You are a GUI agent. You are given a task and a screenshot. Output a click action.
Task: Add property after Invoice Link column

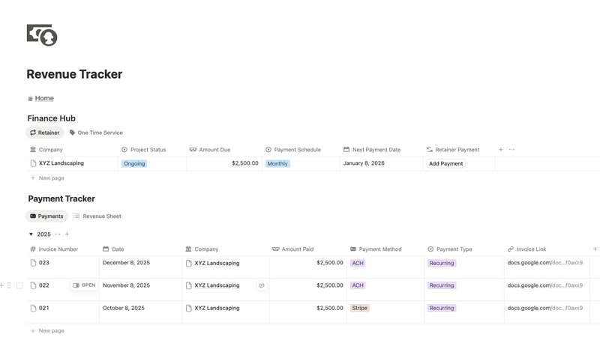(x=595, y=249)
